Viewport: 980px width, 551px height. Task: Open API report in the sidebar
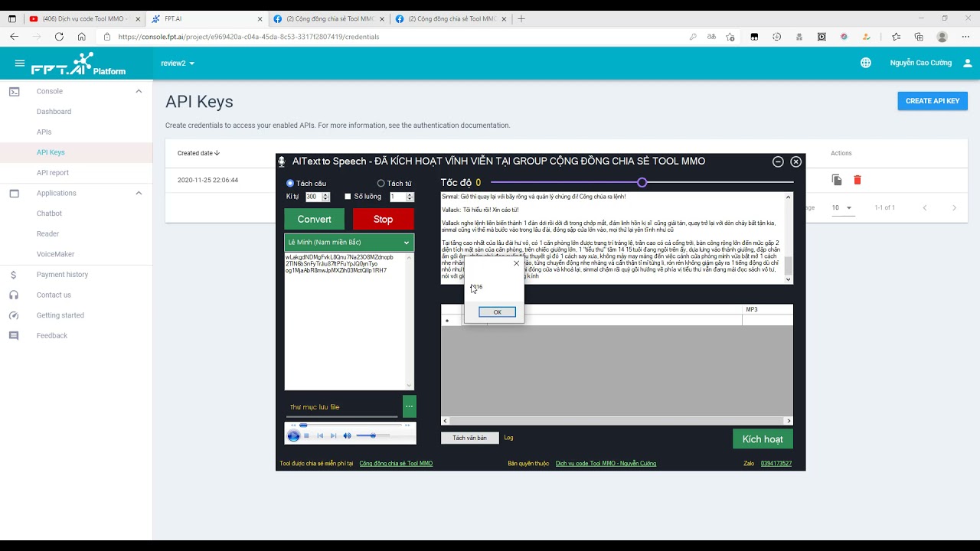(x=53, y=173)
